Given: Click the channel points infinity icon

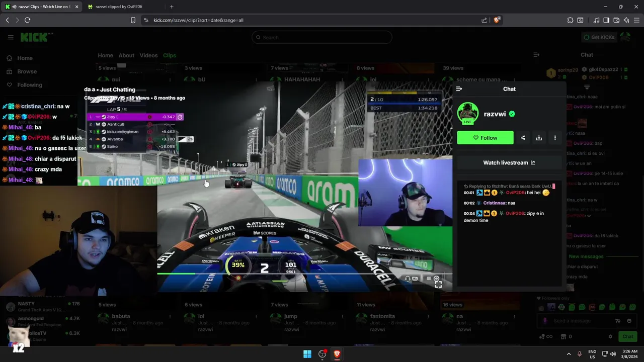Looking at the screenshot, I should (546, 336).
